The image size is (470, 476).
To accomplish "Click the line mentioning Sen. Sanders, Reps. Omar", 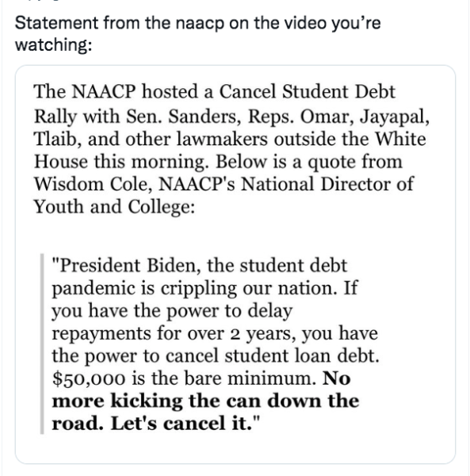I will pos(231,117).
